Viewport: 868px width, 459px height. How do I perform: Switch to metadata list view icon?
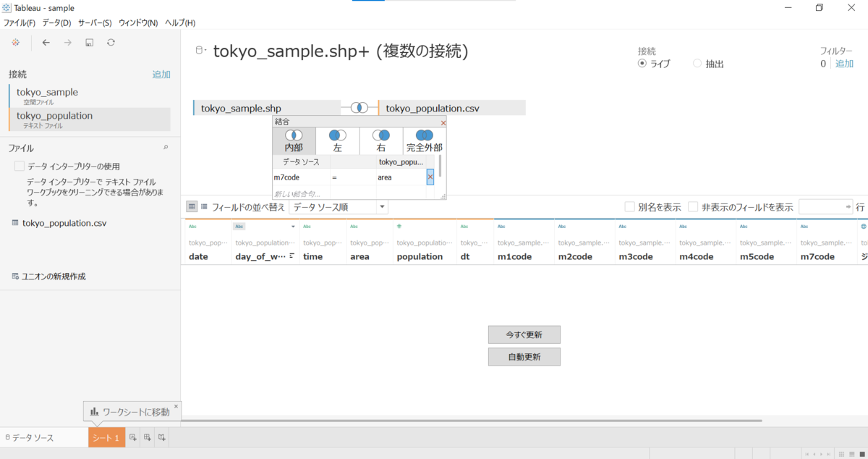click(x=204, y=206)
